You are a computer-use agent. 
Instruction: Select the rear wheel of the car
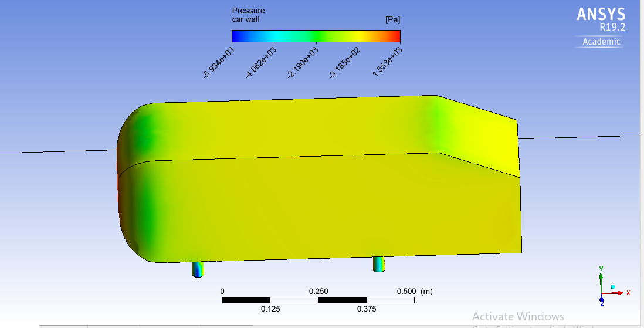[379, 264]
